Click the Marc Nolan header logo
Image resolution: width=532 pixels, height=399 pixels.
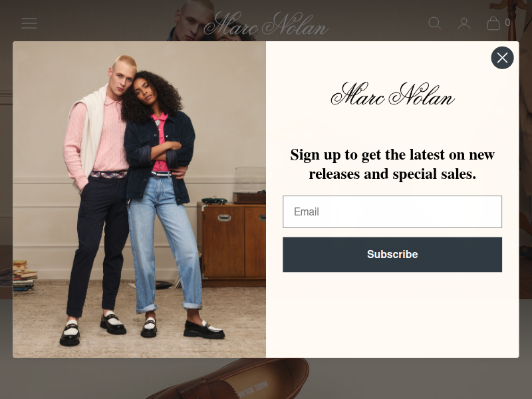266,23
